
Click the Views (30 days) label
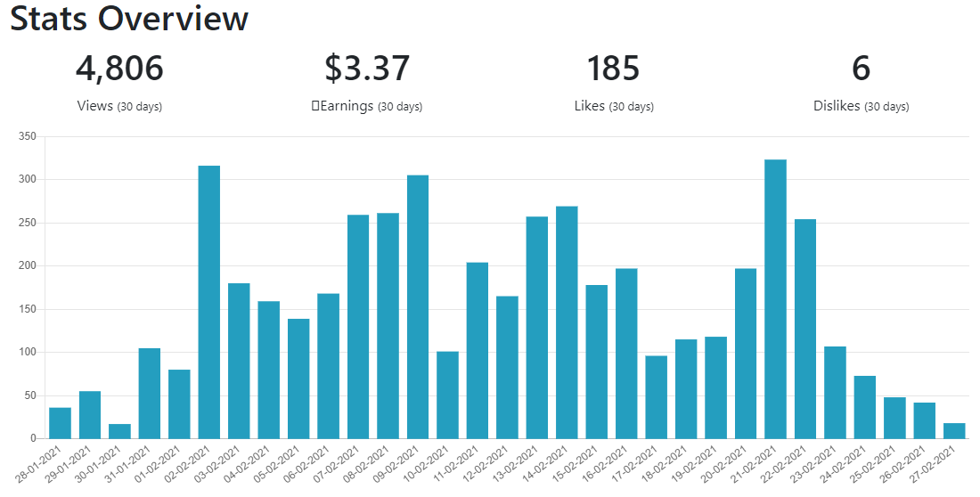(x=119, y=106)
